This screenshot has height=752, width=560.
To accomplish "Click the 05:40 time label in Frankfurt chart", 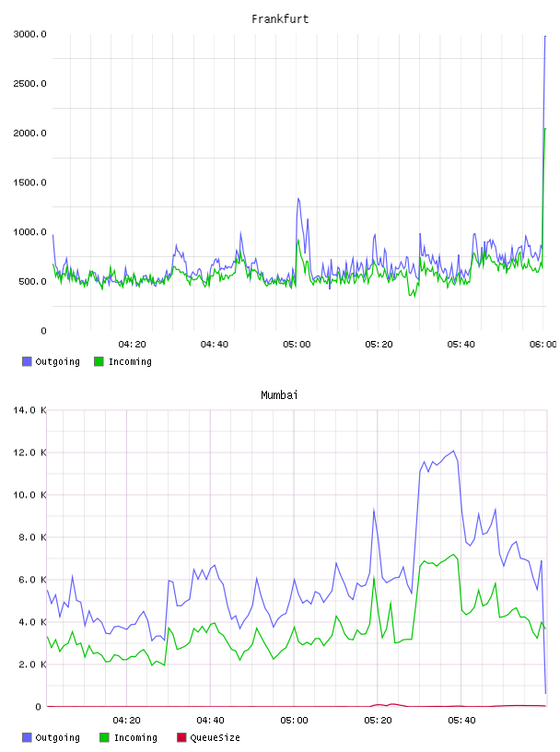I will coord(461,345).
